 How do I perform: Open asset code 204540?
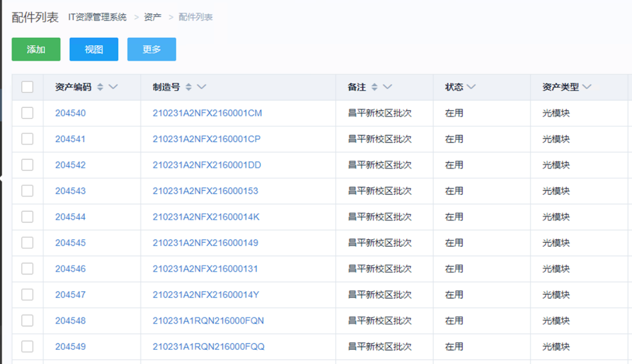[70, 113]
